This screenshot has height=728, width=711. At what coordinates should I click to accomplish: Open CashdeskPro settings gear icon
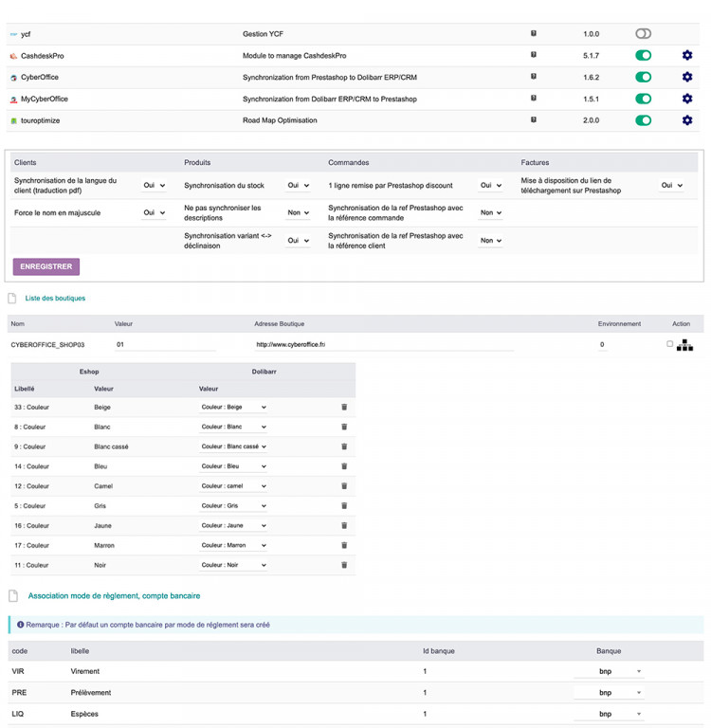coord(687,56)
